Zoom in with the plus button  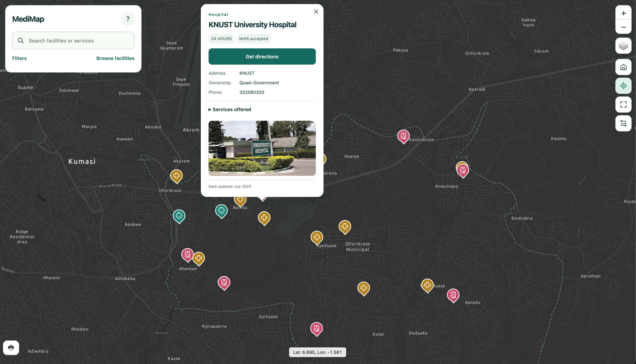coord(623,13)
